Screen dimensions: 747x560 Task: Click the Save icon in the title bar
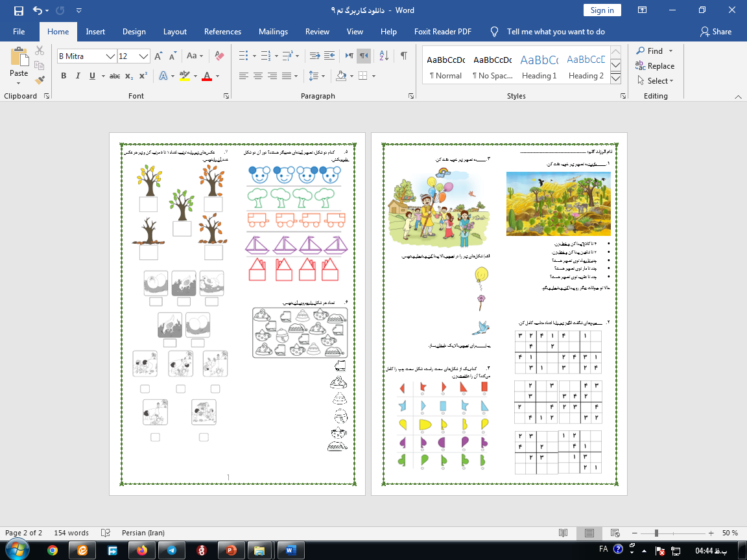[18, 10]
